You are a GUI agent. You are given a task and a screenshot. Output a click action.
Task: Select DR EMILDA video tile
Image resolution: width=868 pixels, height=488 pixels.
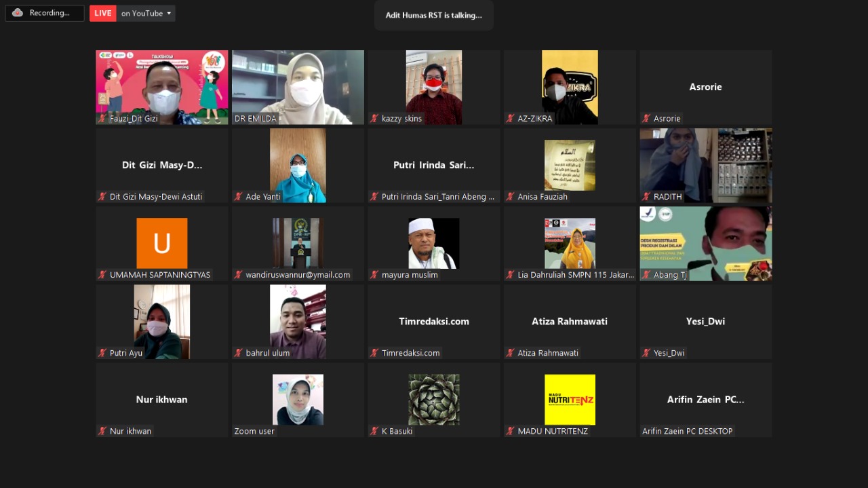point(298,87)
